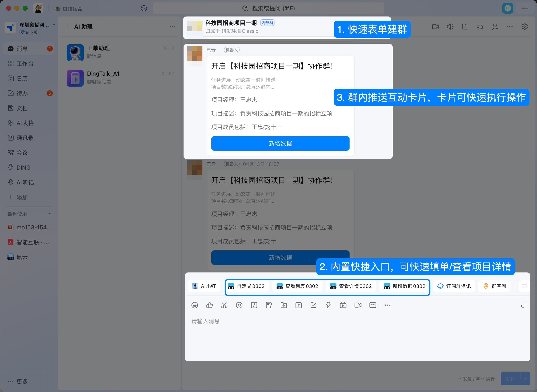Open 群签到 quick entry
Viewport: 537px width, 392px height.
click(495, 286)
